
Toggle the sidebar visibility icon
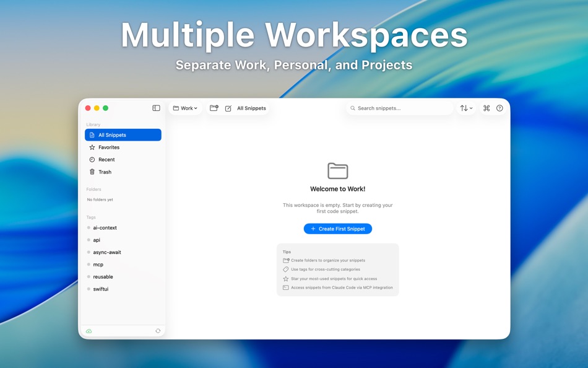pos(156,108)
